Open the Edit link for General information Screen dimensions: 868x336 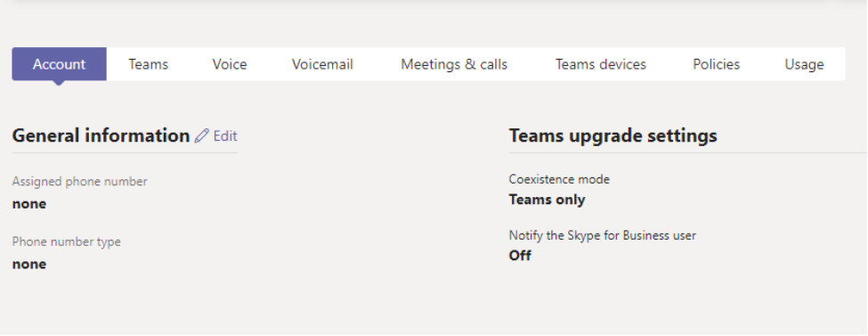[225, 135]
